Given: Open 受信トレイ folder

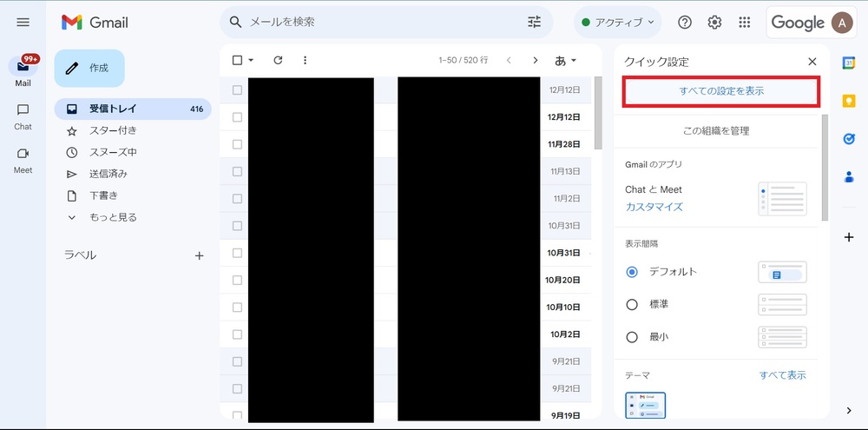Looking at the screenshot, I should pyautogui.click(x=133, y=109).
